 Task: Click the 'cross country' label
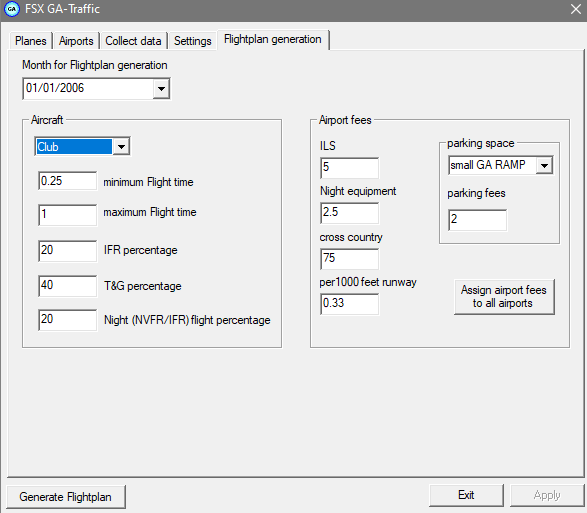click(x=351, y=237)
